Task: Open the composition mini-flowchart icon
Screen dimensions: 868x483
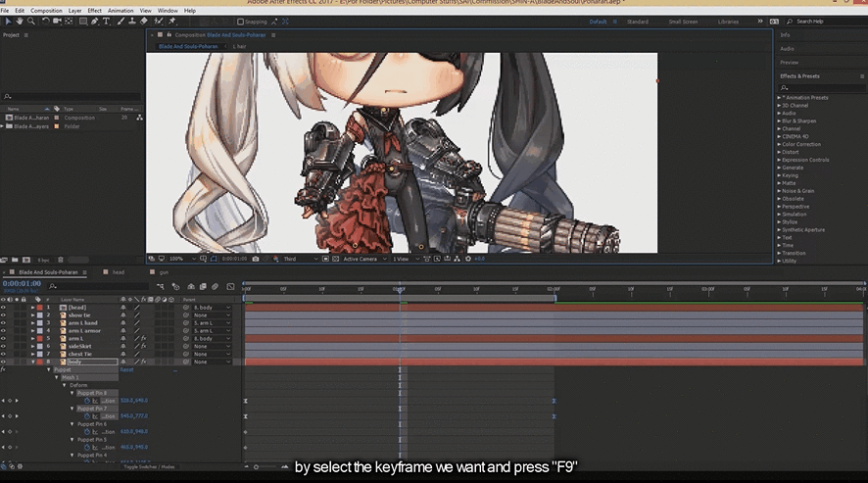Action: coord(161,286)
